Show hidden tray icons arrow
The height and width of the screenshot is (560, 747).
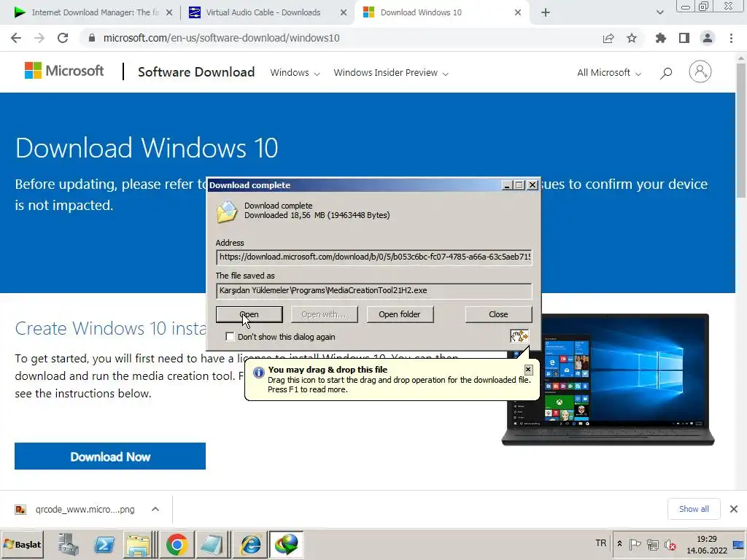(x=619, y=544)
